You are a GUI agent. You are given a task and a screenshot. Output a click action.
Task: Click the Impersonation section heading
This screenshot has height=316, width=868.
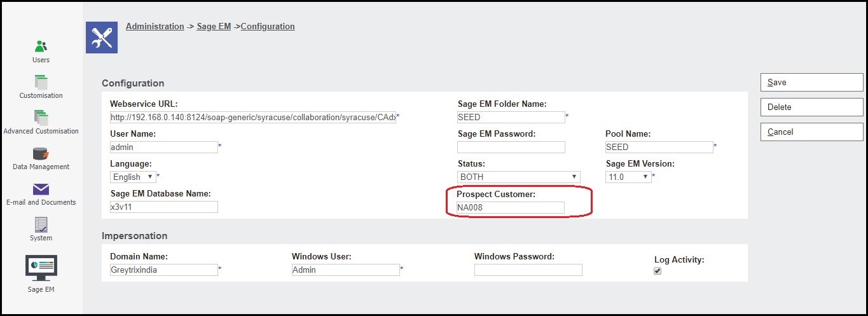tap(134, 236)
